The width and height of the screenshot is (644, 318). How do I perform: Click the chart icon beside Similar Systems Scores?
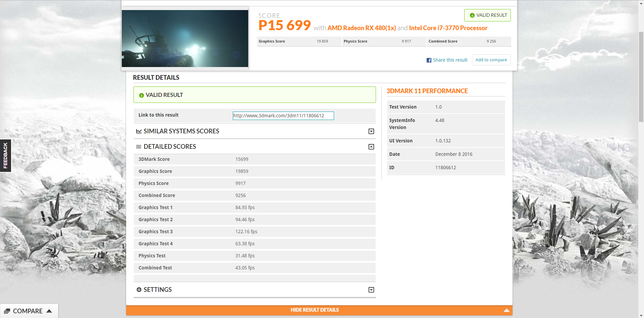[x=139, y=131]
